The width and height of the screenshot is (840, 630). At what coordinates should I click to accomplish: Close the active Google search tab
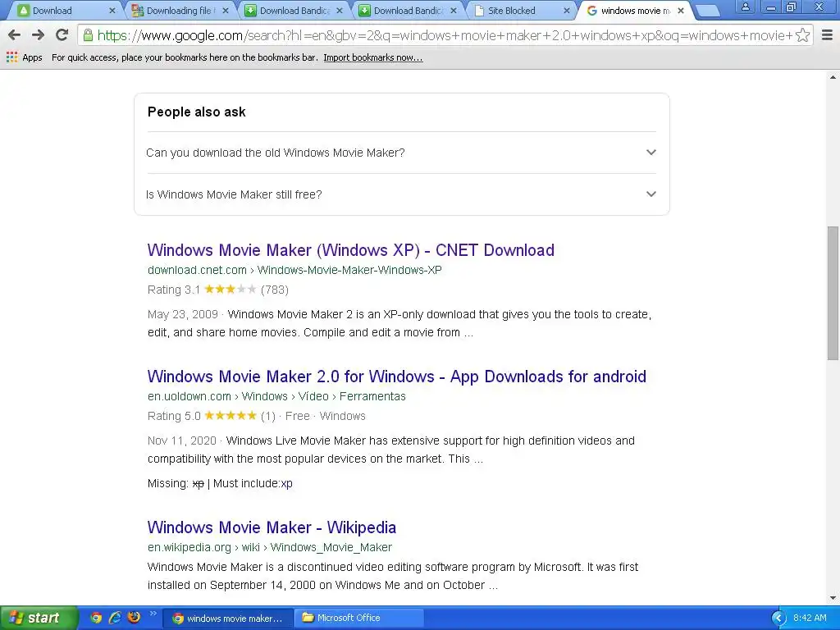tap(681, 11)
